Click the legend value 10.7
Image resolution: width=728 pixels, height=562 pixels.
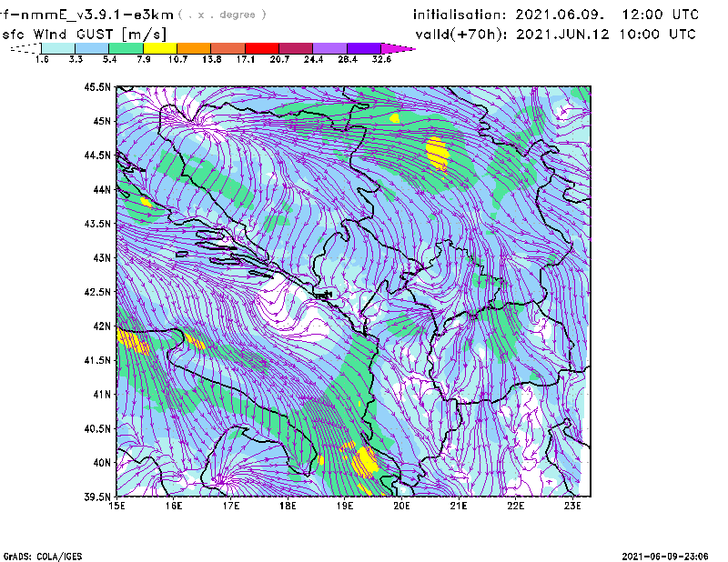tap(177, 59)
